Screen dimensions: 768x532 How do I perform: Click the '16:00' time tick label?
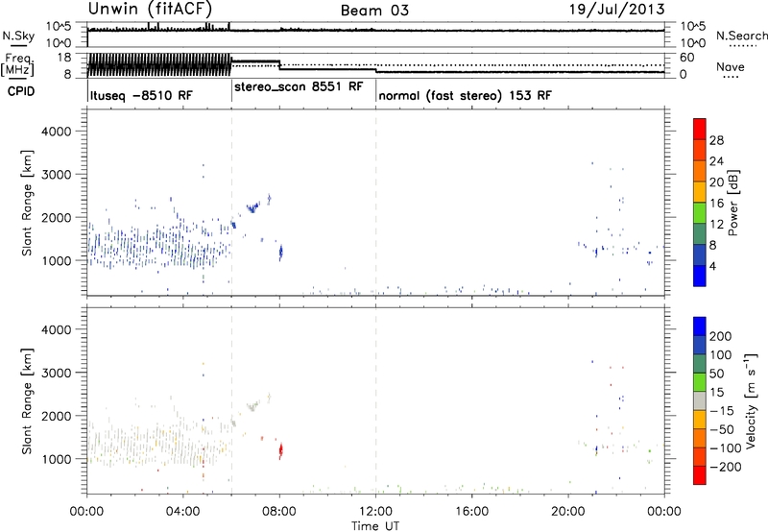[471, 512]
